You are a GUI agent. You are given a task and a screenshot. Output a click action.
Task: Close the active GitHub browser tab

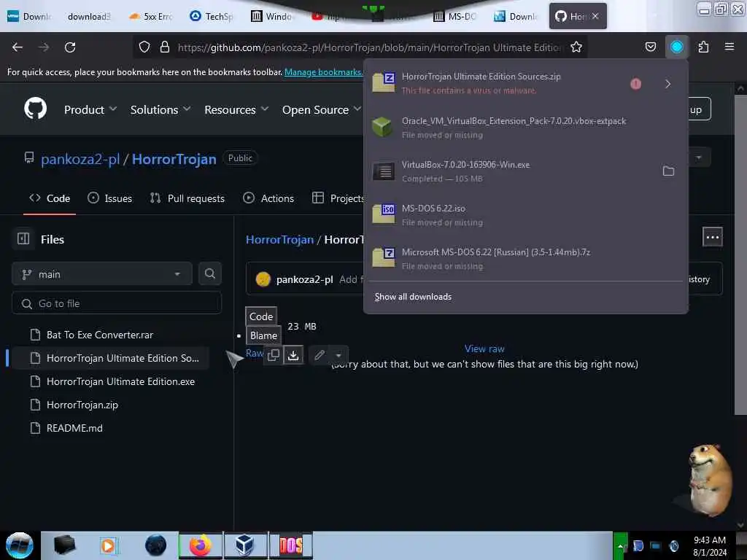click(595, 16)
